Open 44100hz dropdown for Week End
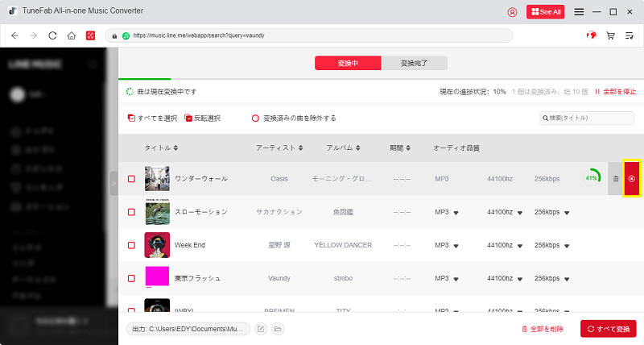This screenshot has height=345, width=644. point(505,246)
